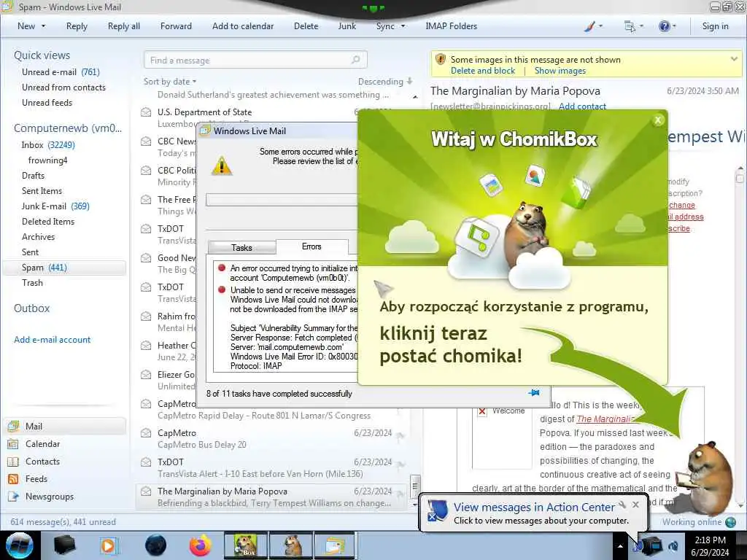Click Add e-mail account link
This screenshot has height=560, width=747.
tap(53, 340)
